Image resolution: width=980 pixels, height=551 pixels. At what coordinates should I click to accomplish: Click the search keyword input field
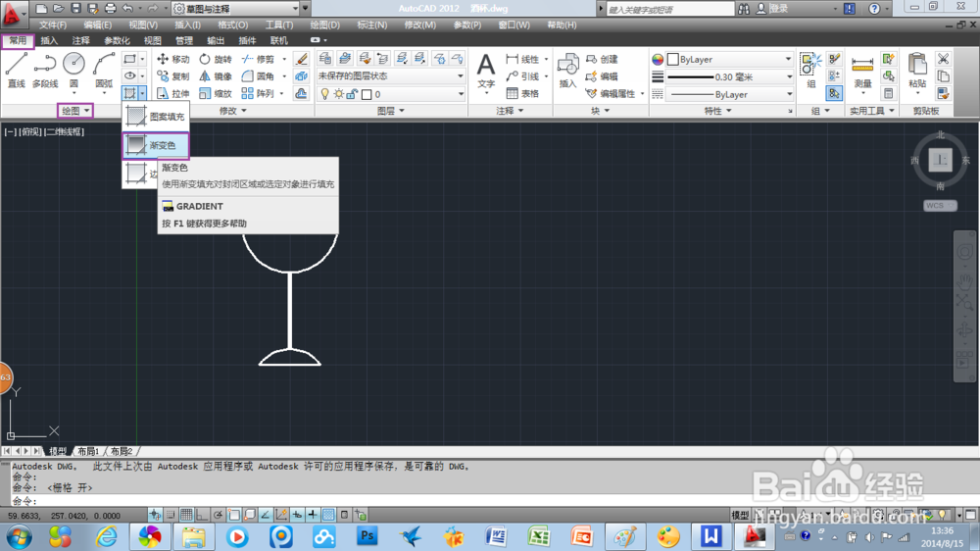[x=670, y=9]
